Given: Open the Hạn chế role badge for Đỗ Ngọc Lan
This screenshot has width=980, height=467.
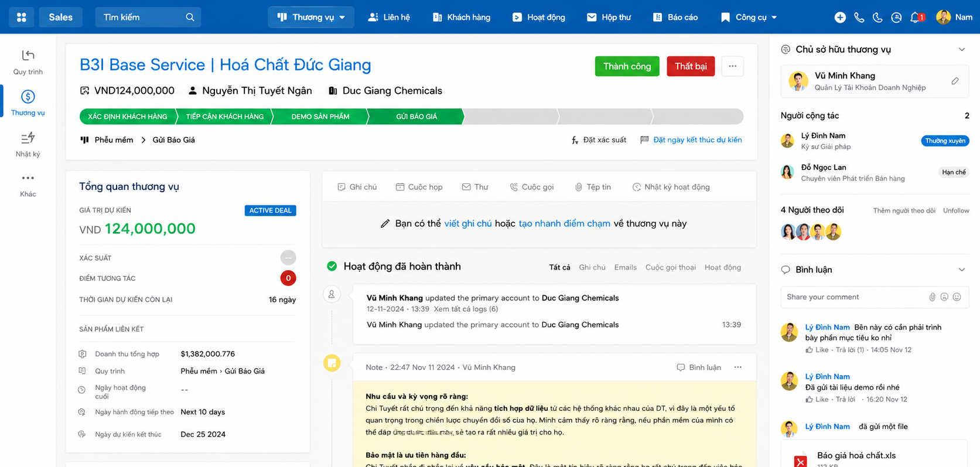Looking at the screenshot, I should pyautogui.click(x=954, y=172).
